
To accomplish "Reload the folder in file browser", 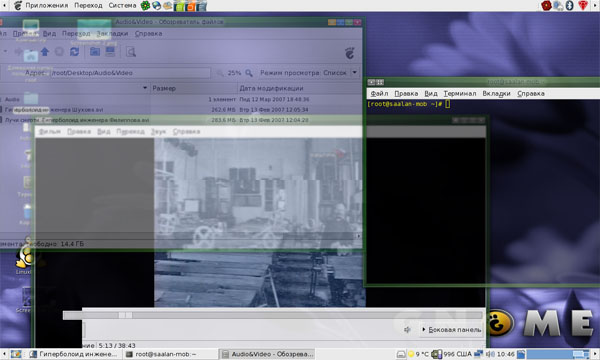I will tap(74, 52).
